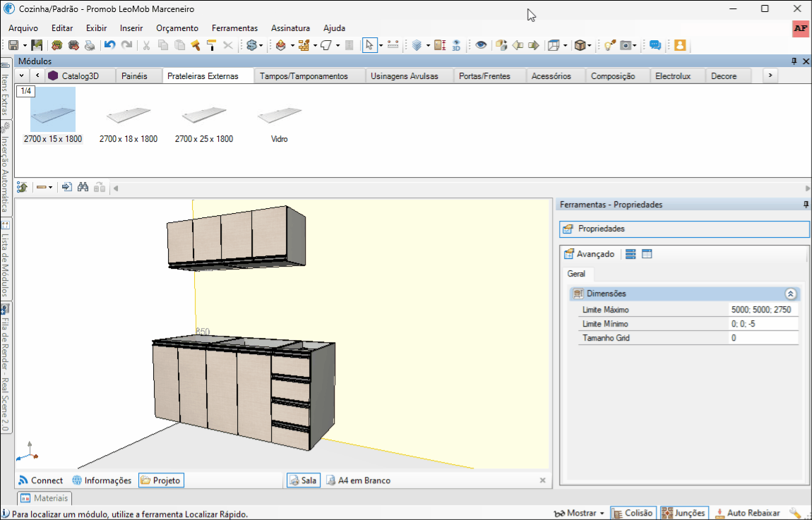Click the selection pointer tool
Viewport: 812px width, 520px height.
369,46
